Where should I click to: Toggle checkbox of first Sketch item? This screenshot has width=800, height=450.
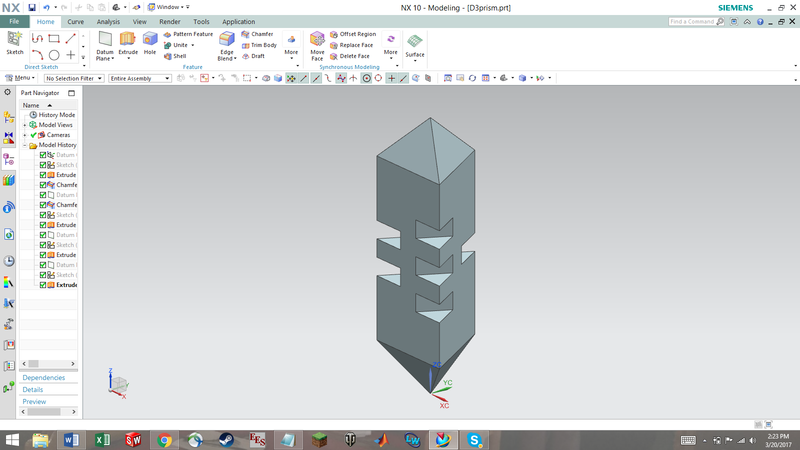(43, 165)
